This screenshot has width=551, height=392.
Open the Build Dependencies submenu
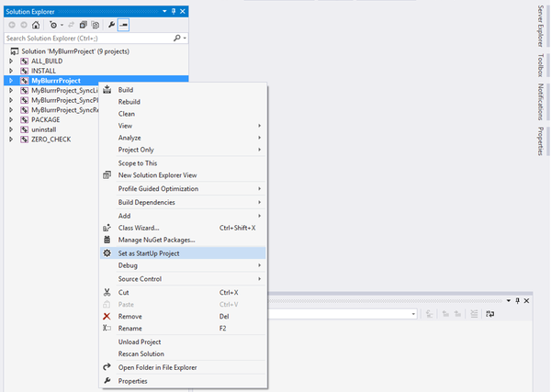pyautogui.click(x=146, y=202)
